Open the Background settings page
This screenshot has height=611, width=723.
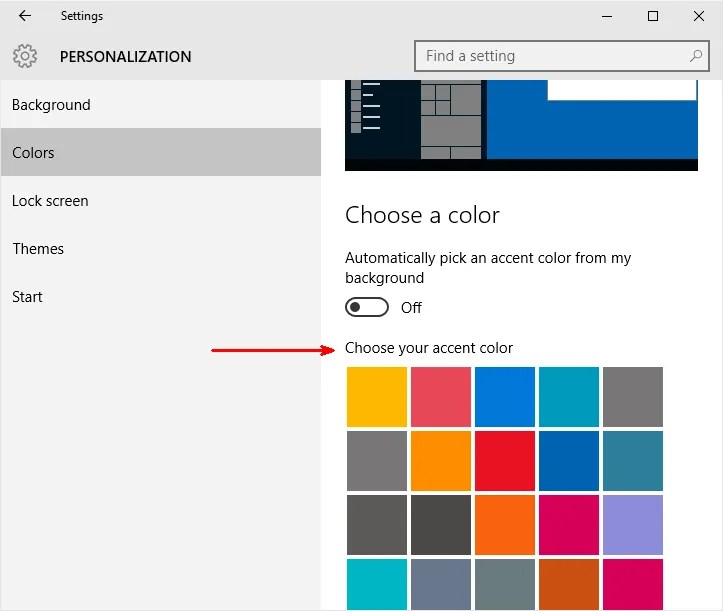[x=160, y=105]
